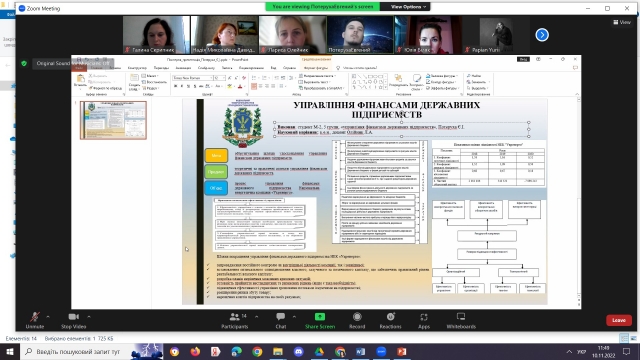Image resolution: width=640 pixels, height=360 pixels.
Task: Leave the Zoom meeting
Action: 619,320
